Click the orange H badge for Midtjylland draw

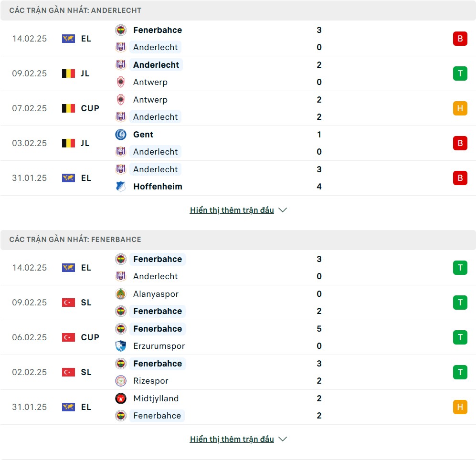(460, 407)
